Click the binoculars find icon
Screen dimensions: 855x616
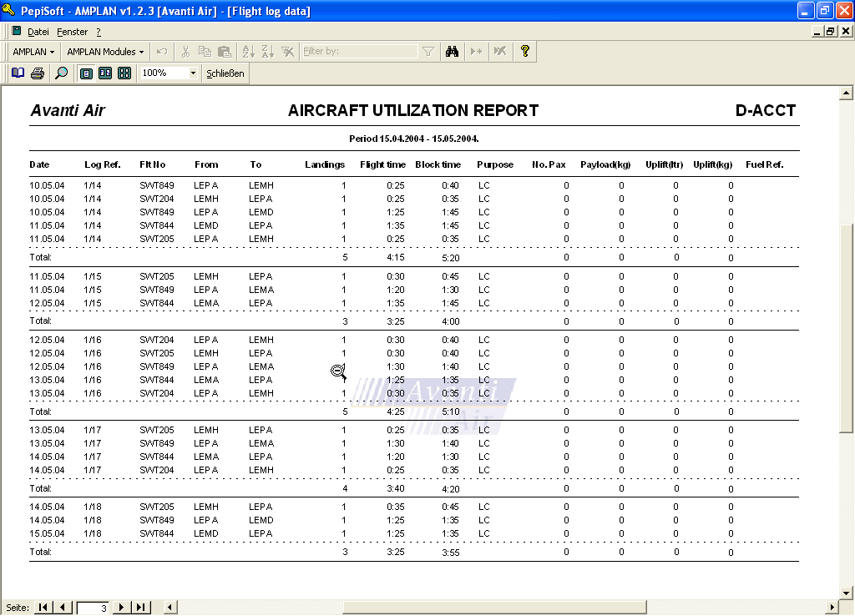[452, 52]
